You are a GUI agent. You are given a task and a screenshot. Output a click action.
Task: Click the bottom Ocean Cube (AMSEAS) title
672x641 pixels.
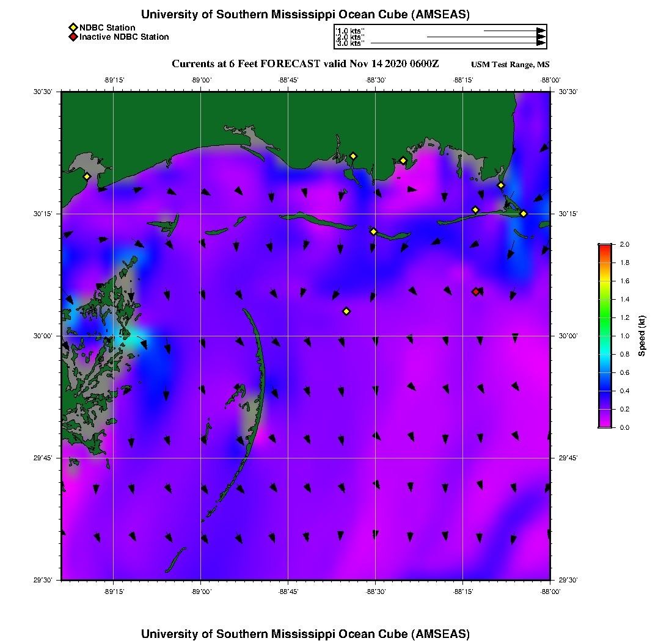pos(305,634)
